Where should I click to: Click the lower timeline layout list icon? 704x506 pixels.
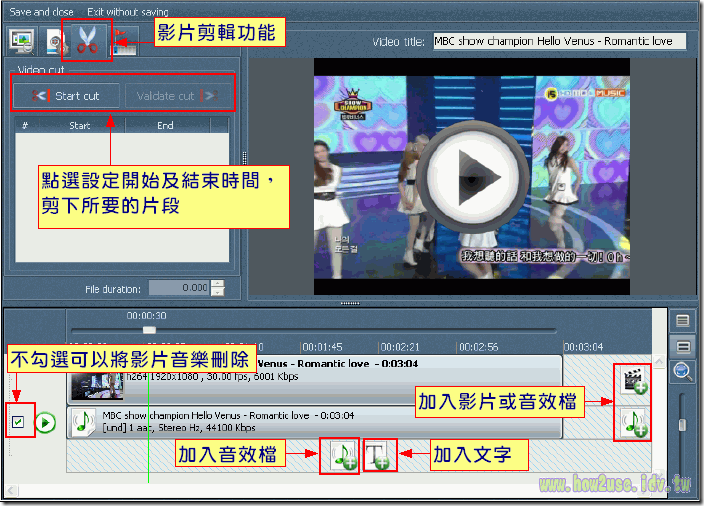682,346
